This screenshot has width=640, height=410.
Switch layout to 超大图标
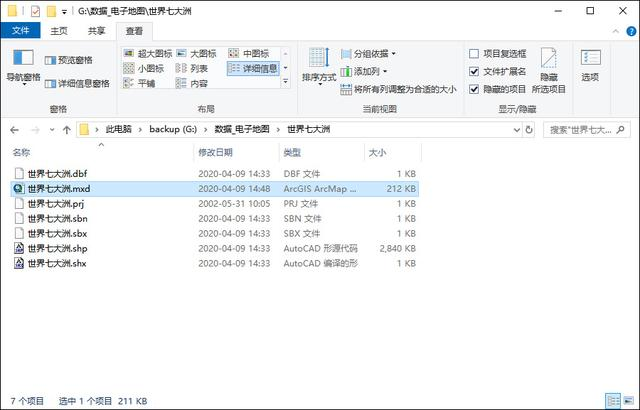(x=148, y=53)
